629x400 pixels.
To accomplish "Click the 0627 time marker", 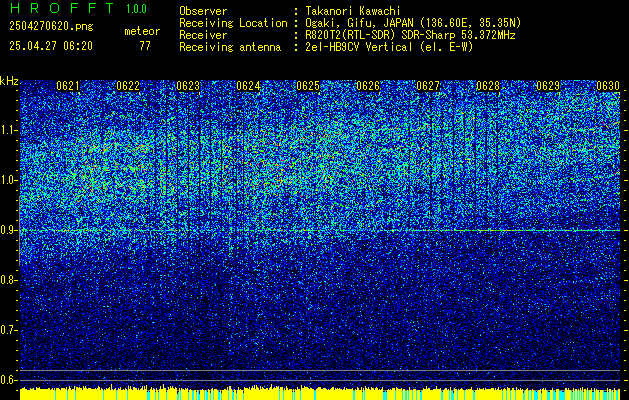I will pos(428,86).
